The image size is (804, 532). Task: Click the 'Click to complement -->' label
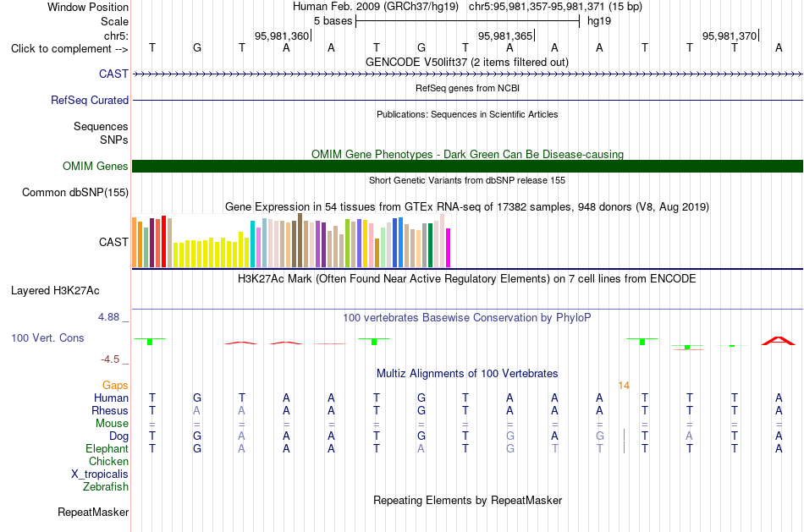coord(69,49)
